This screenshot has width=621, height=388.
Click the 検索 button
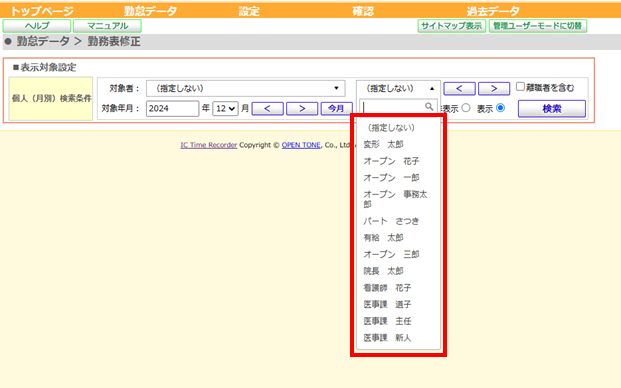552,108
